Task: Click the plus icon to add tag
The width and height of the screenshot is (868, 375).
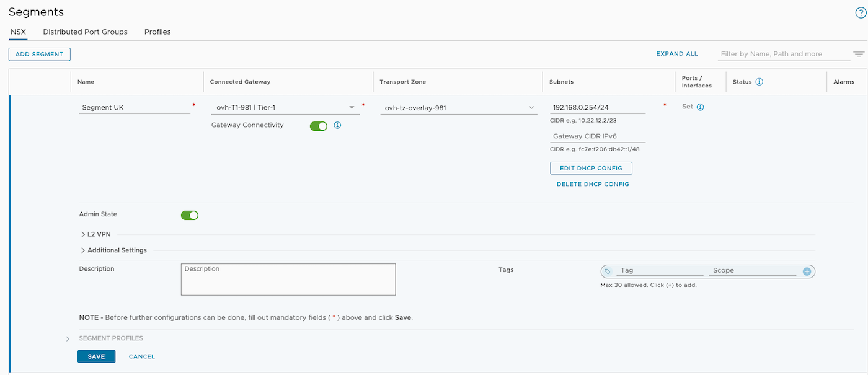Action: click(807, 271)
